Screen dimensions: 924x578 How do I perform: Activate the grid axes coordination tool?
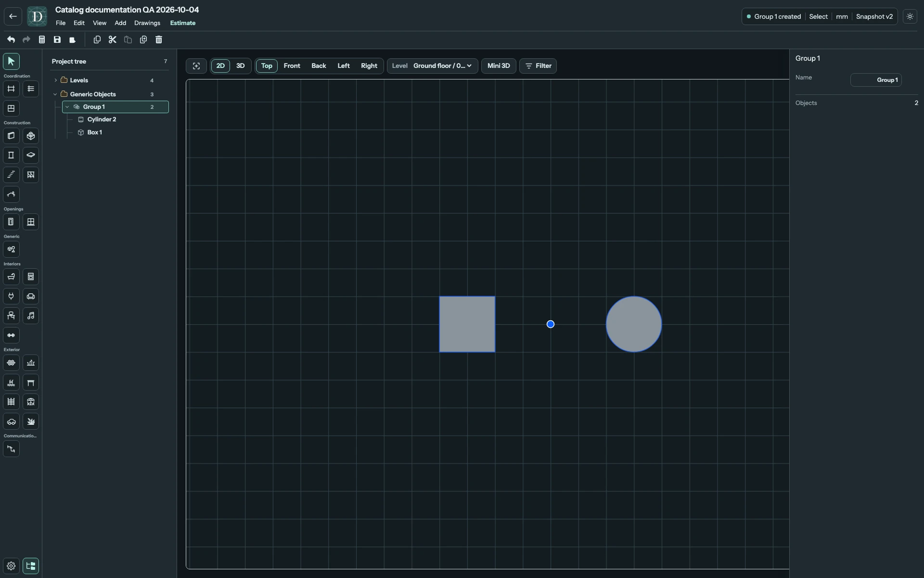(x=11, y=89)
